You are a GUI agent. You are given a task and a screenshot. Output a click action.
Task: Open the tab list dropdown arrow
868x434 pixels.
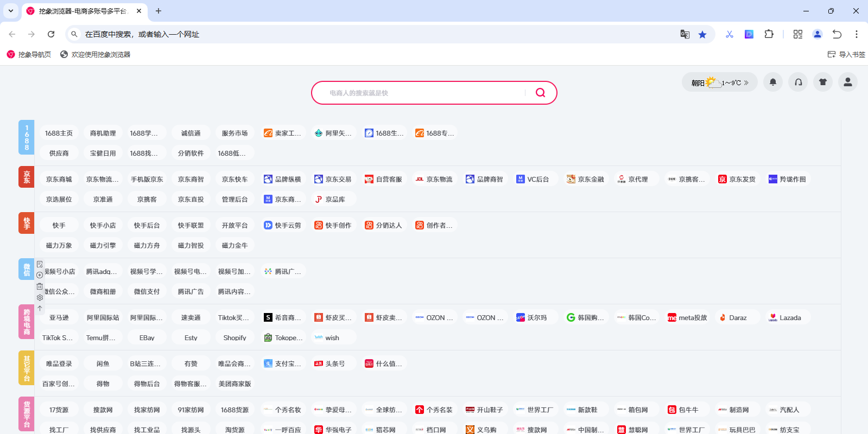click(11, 11)
